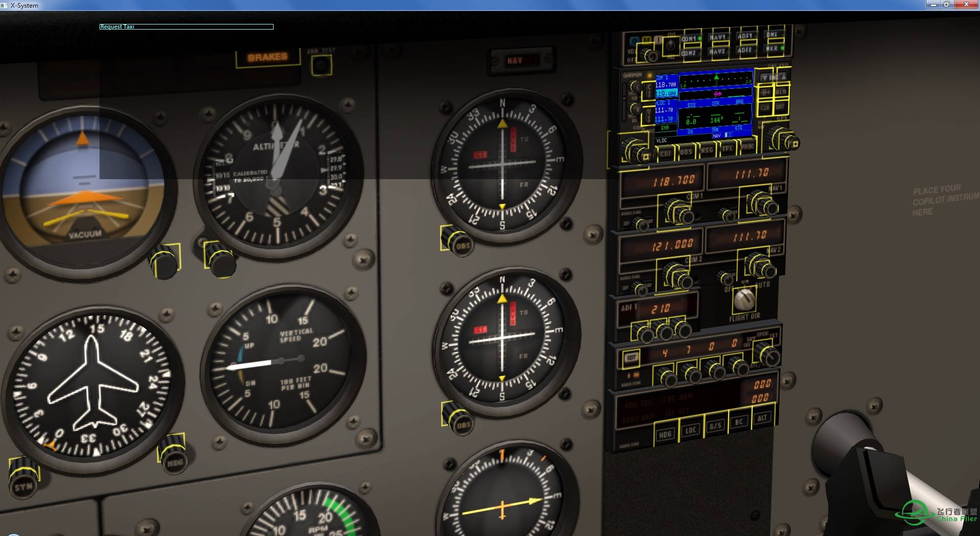Toggle ADF2 audio on the audio panel
The height and width of the screenshot is (536, 980).
pos(745,50)
